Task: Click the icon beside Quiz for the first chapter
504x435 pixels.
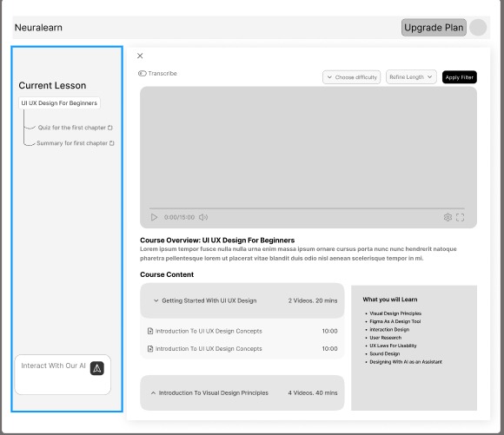Action: point(110,128)
